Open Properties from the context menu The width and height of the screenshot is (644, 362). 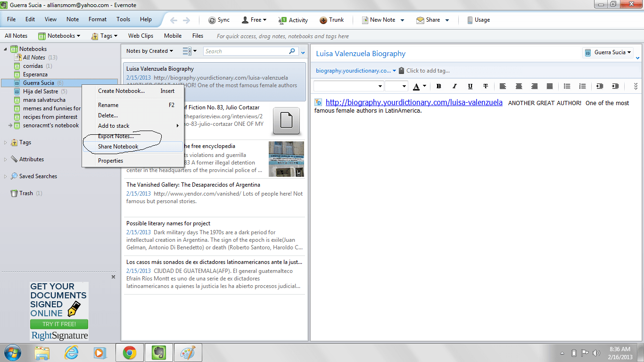click(x=132, y=161)
